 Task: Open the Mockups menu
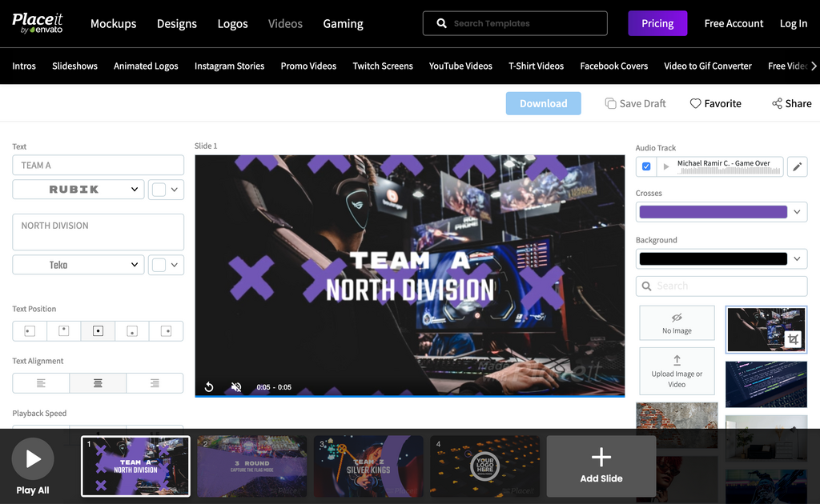(113, 23)
